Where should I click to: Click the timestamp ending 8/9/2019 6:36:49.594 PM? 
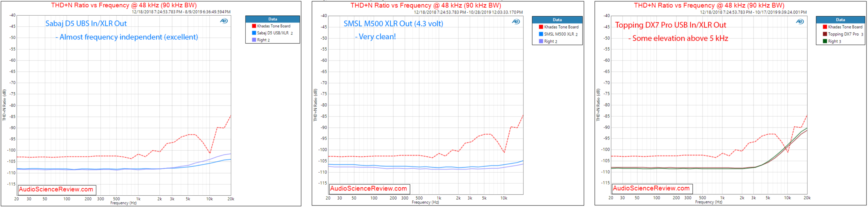(x=181, y=12)
